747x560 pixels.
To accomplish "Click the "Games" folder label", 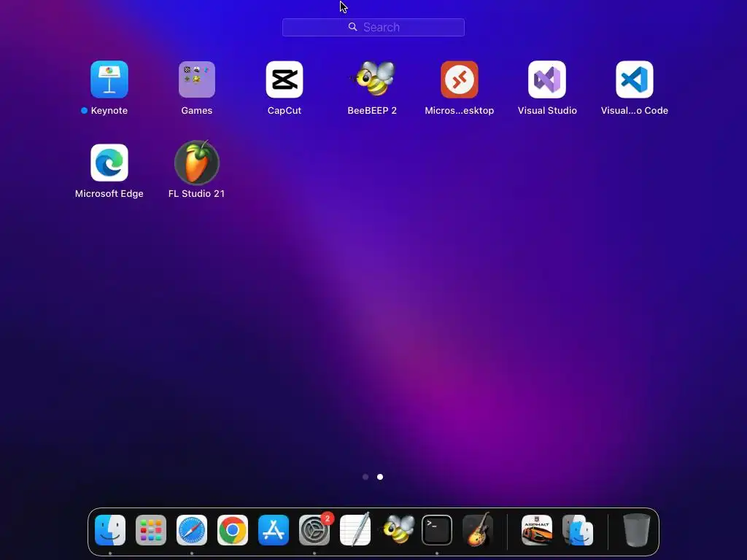I will [197, 111].
